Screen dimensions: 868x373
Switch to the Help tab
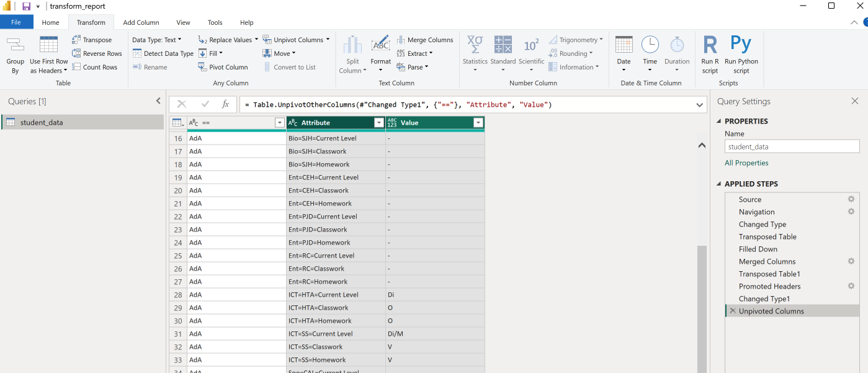pyautogui.click(x=246, y=22)
